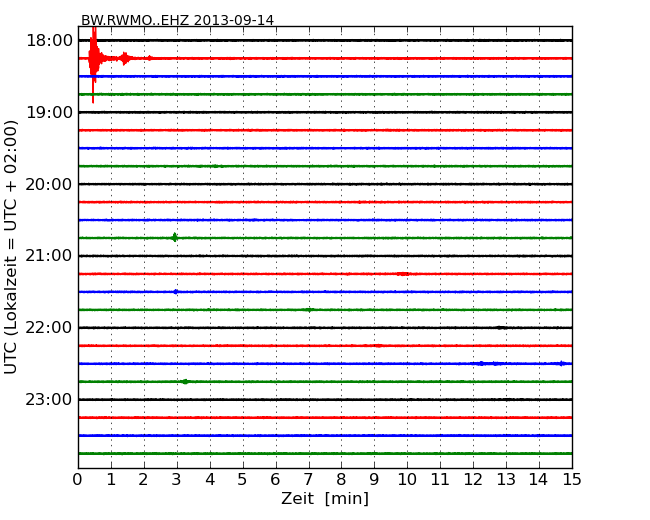This screenshot has width=650, height=520.
Task: Click the x-axis tick label 1
Action: tap(111, 480)
